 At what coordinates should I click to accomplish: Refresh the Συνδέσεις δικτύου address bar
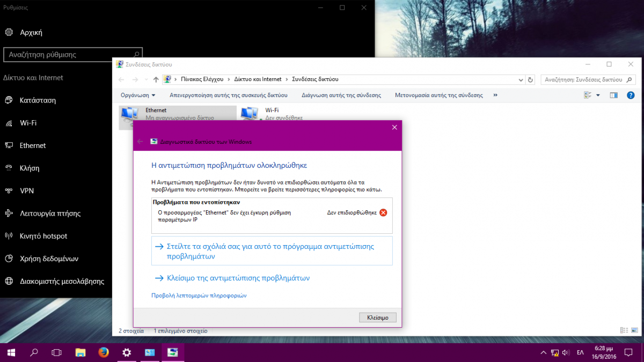tap(530, 79)
